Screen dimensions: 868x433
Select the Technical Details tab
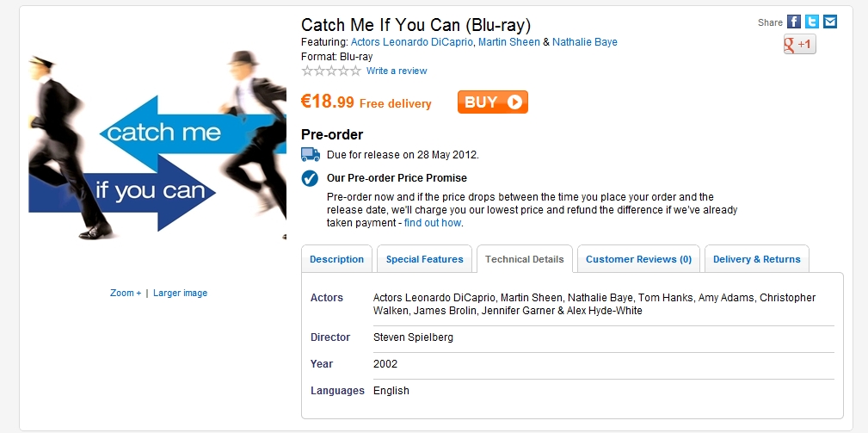click(525, 259)
